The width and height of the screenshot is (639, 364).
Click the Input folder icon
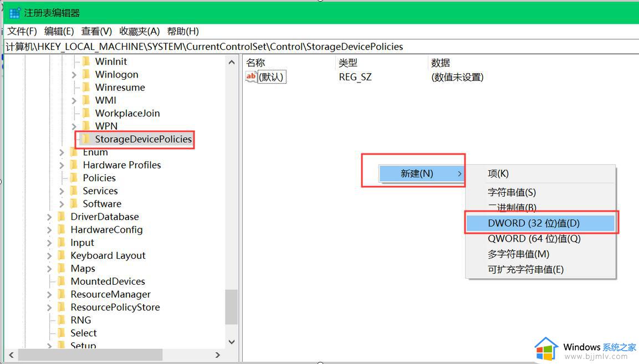62,243
